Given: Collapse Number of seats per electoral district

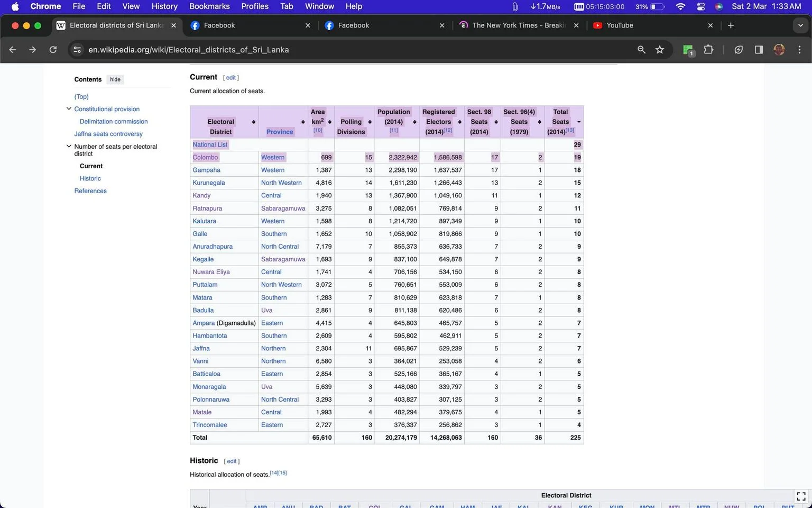Looking at the screenshot, I should point(69,146).
